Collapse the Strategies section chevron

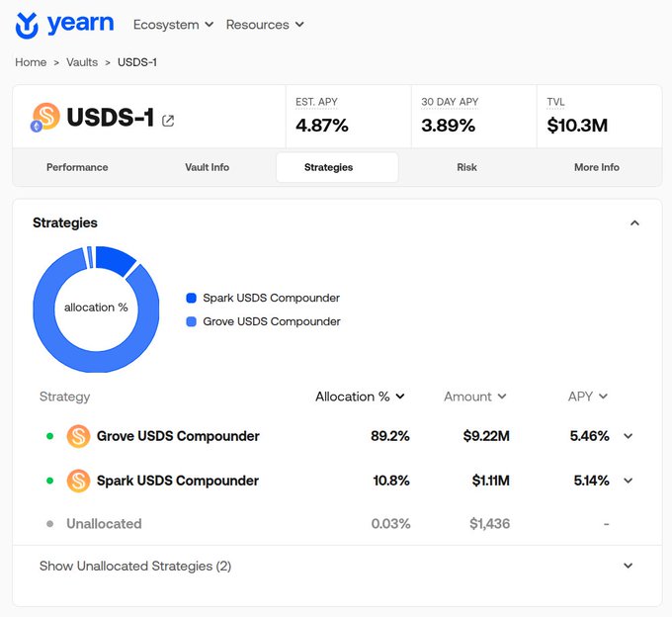pos(634,222)
